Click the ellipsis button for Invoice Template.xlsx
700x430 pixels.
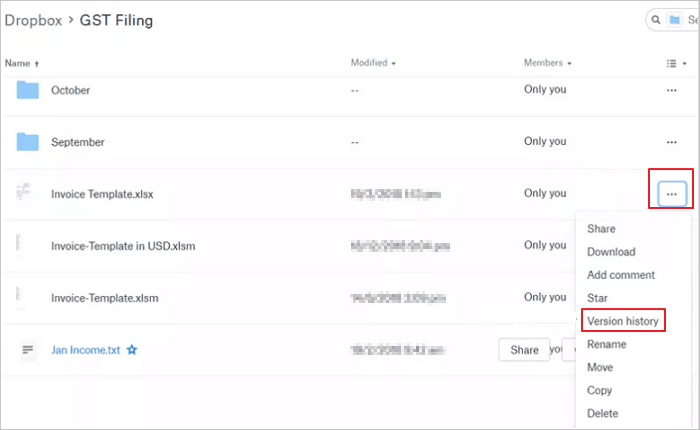(x=671, y=193)
